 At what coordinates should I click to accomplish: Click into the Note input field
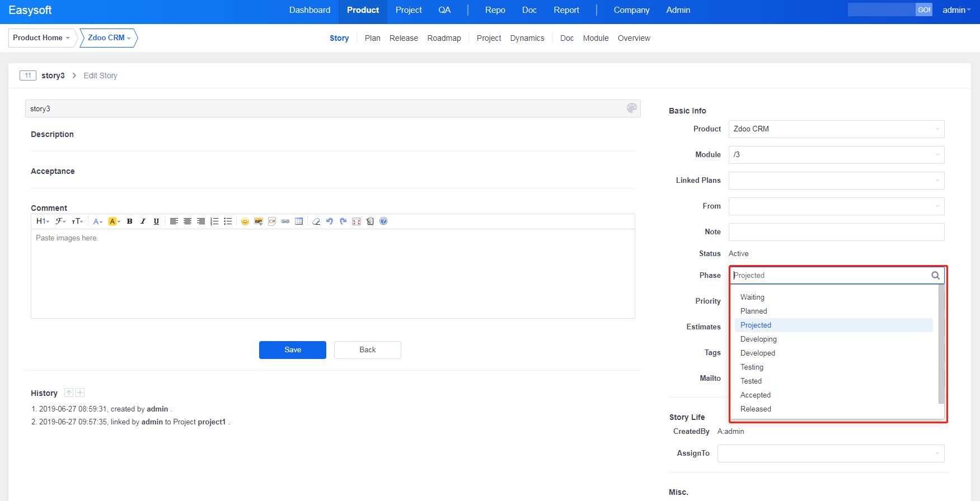pos(836,232)
